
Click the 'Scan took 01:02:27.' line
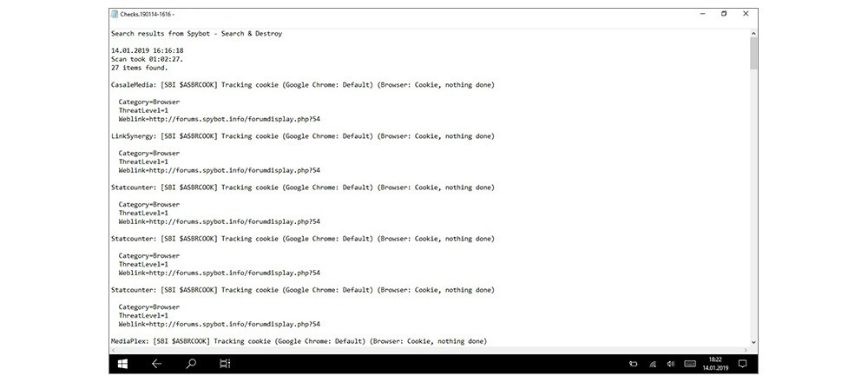pos(148,59)
